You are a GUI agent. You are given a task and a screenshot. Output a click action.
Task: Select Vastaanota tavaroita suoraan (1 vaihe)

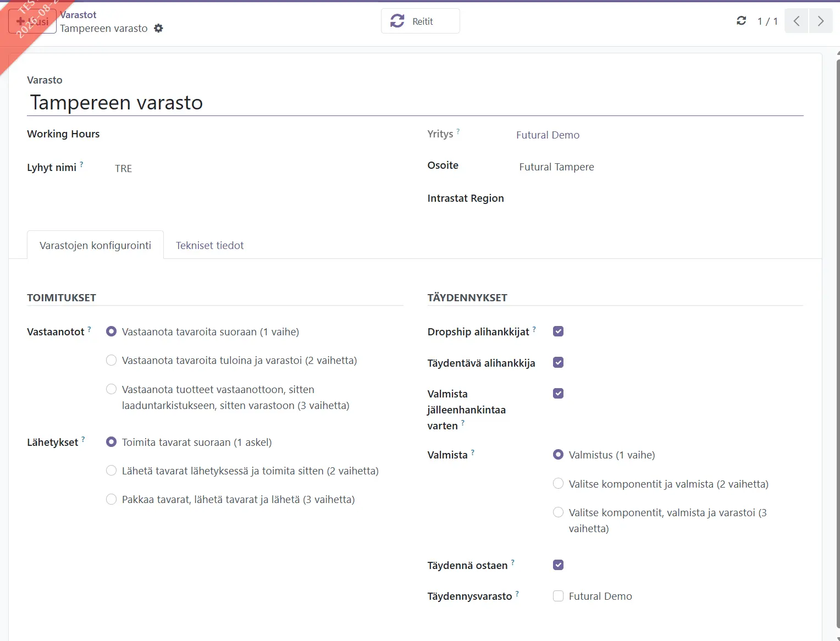coord(111,331)
